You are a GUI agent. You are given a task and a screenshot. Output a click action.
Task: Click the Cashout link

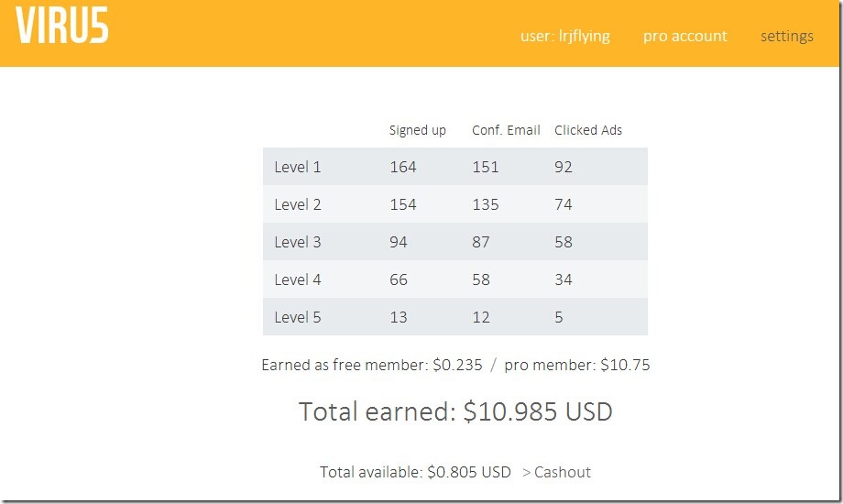[x=557, y=473]
